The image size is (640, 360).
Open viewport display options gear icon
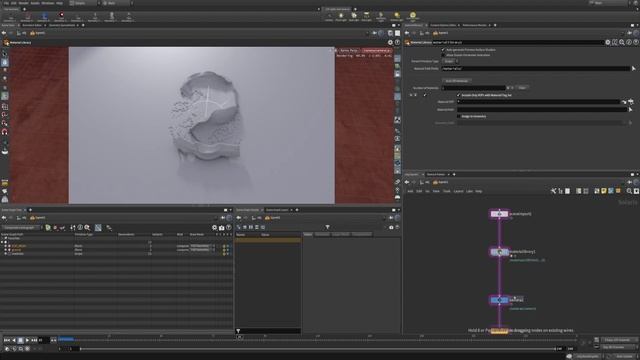click(390, 42)
